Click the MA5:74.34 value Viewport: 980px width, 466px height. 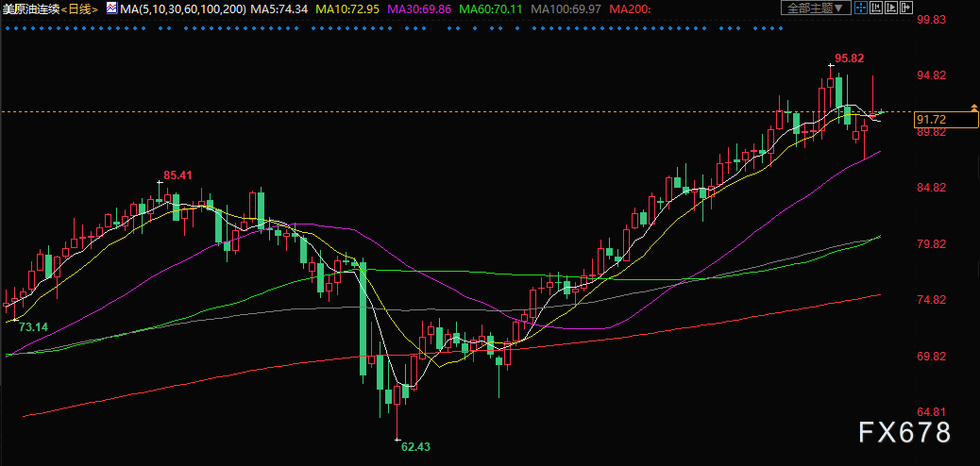279,8
